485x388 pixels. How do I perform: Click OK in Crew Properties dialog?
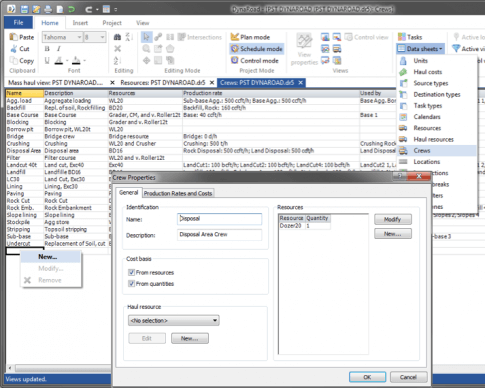367,377
